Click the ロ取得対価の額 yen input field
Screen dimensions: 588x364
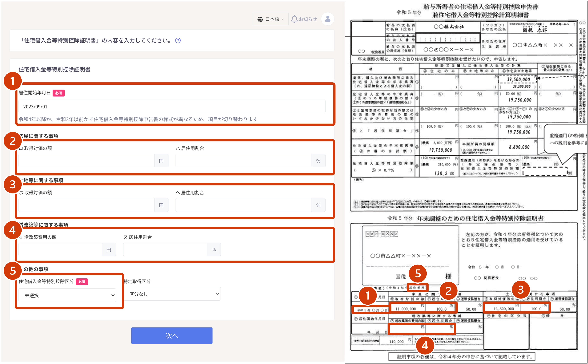coord(87,160)
